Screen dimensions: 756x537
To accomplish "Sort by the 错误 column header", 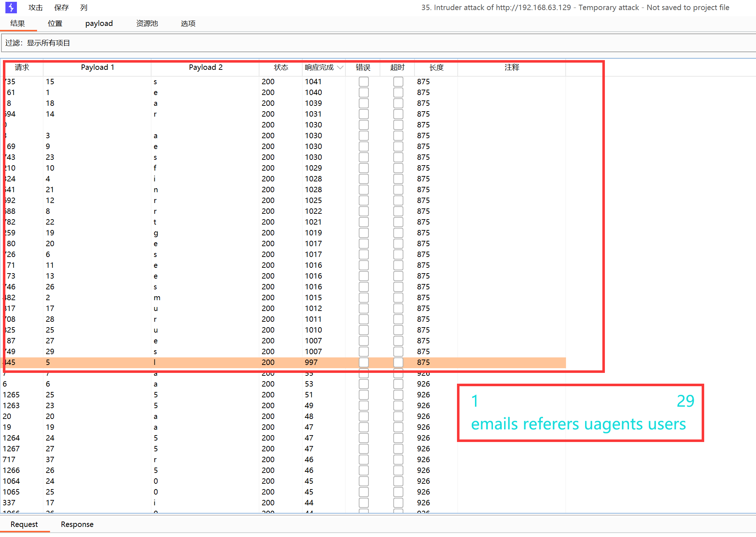I will tap(363, 67).
